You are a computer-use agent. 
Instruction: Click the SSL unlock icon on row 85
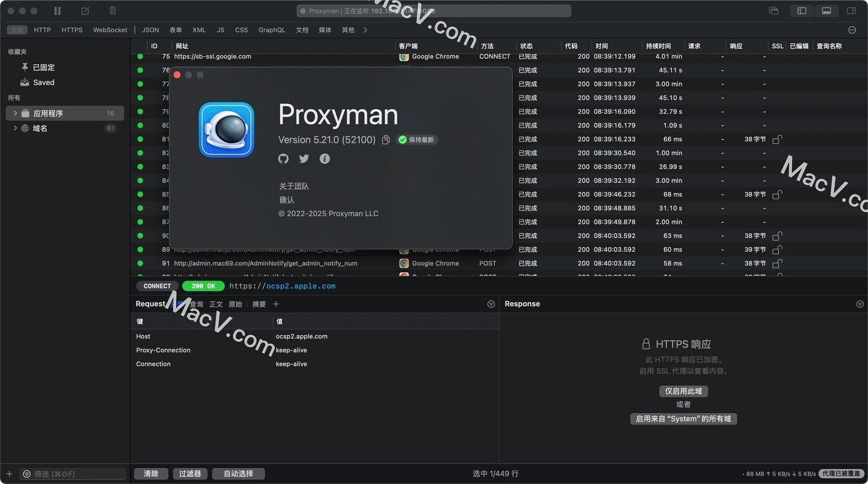point(777,194)
